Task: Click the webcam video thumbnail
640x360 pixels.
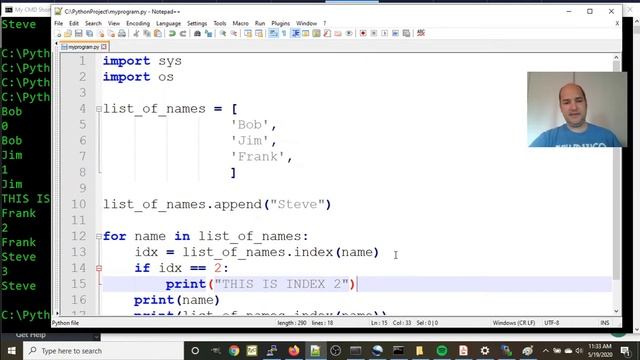Action: 577,109
